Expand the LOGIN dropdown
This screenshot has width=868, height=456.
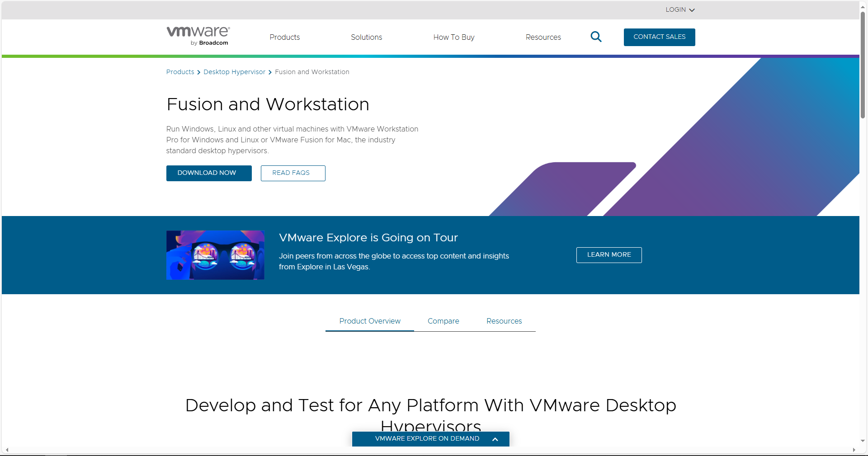(x=680, y=9)
